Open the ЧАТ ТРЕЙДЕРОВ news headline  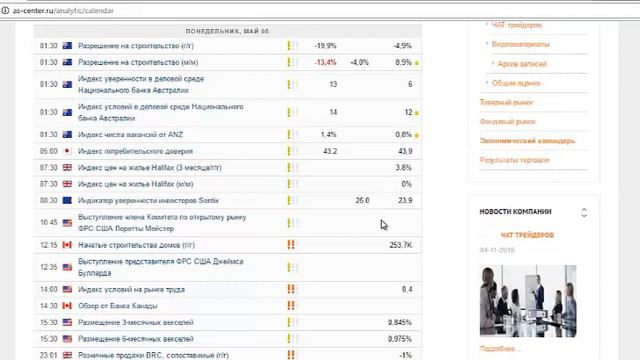point(527,235)
